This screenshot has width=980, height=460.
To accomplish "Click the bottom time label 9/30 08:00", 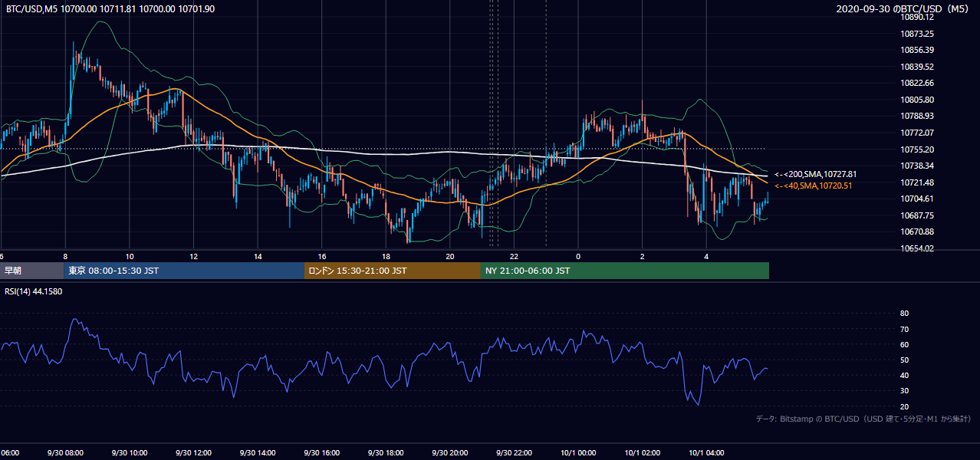I will click(x=65, y=453).
